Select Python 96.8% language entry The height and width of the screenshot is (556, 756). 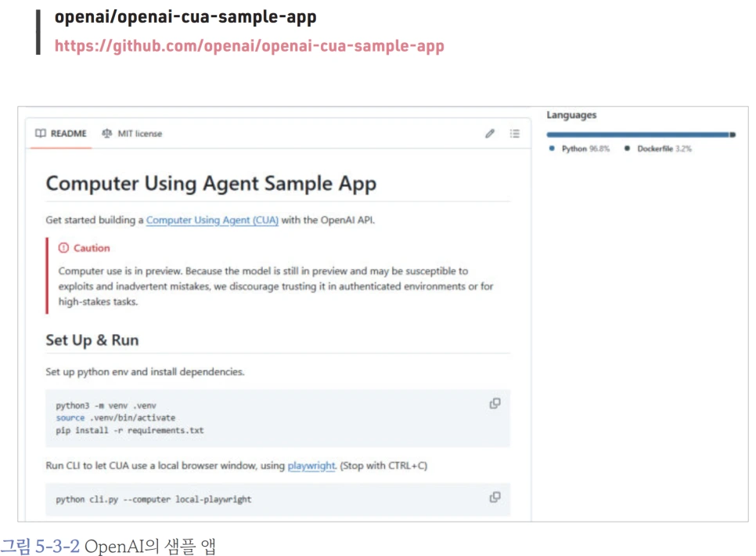tap(580, 149)
